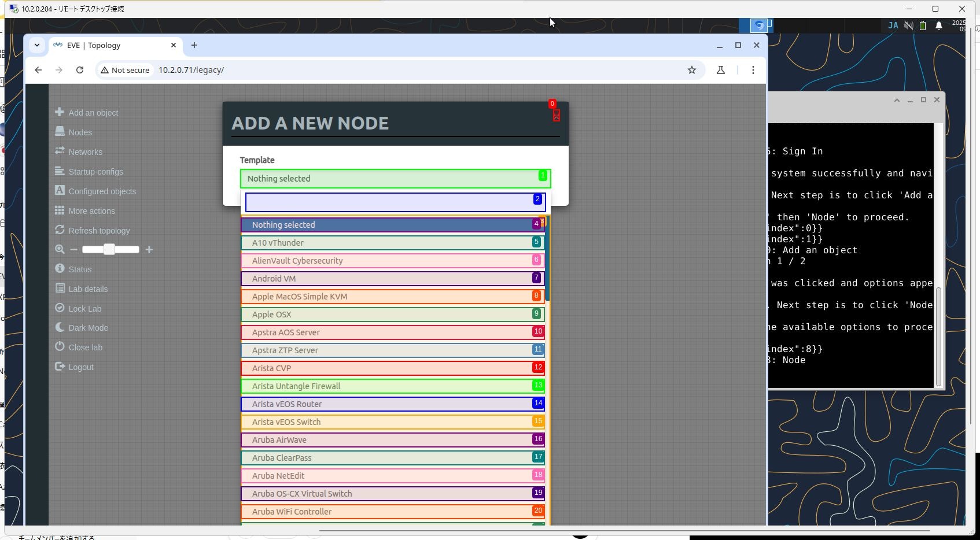Select Android VM template
The height and width of the screenshot is (540, 980).
(393, 279)
